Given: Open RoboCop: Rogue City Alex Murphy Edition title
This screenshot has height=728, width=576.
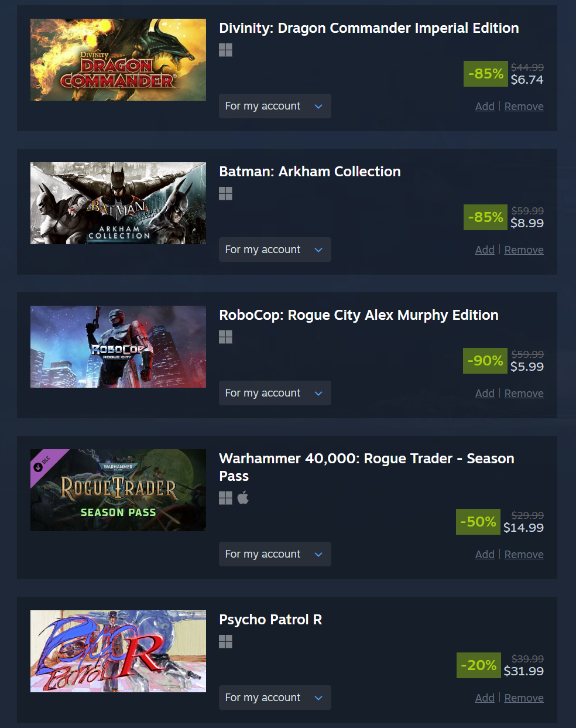Looking at the screenshot, I should pyautogui.click(x=359, y=315).
